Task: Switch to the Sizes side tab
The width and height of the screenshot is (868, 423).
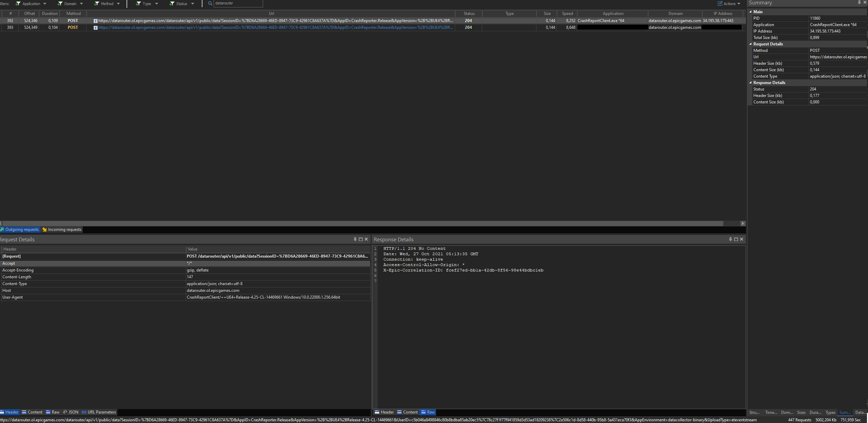Action: click(x=801, y=412)
